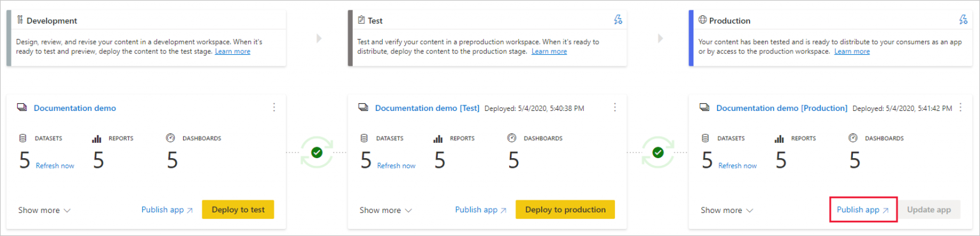Click the dashboards gauge icon in Production card
The width and height of the screenshot is (980, 236).
(x=853, y=138)
